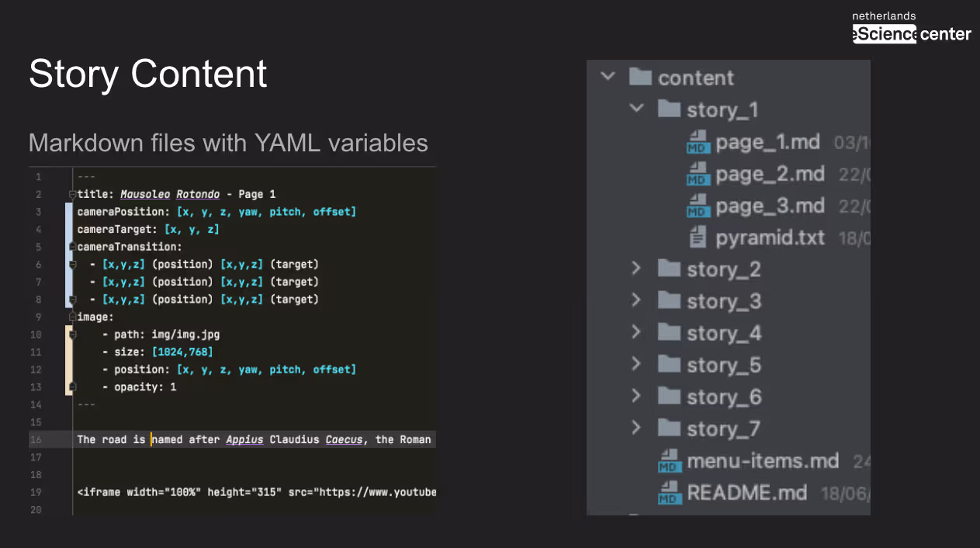Collapse the content folder chevron

[x=608, y=77]
